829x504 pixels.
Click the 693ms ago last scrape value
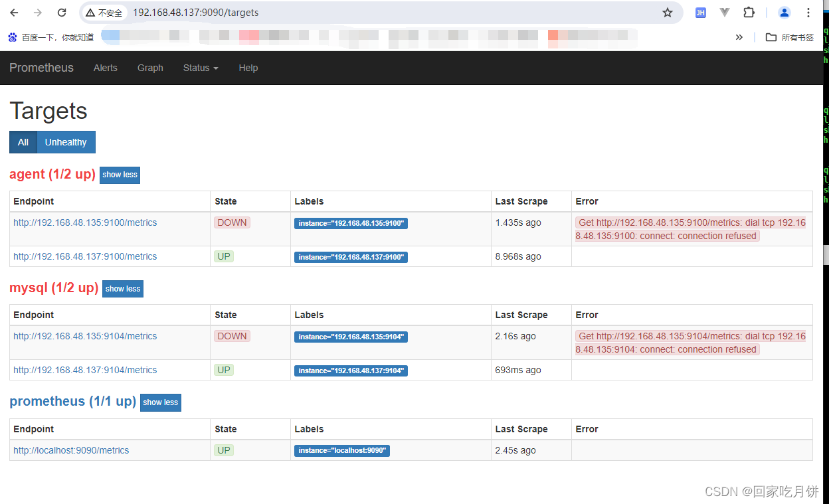[x=518, y=370]
